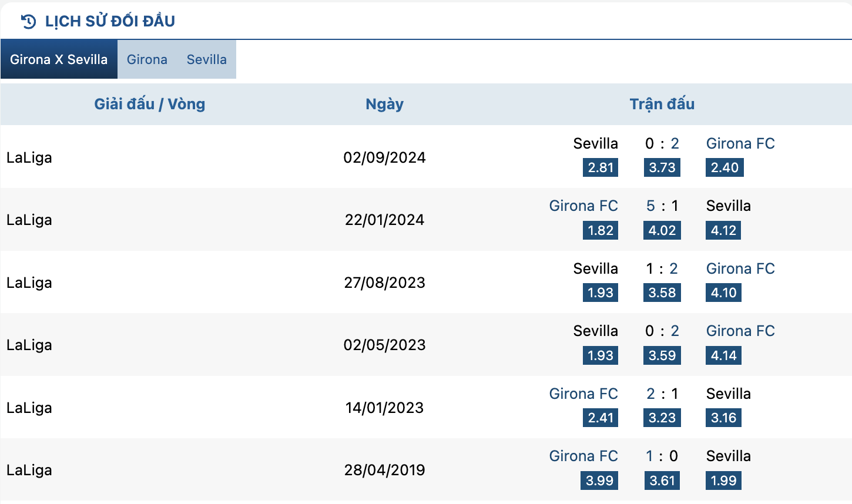The image size is (852, 504).
Task: Click the 4.12 odds badge
Action: (x=723, y=230)
